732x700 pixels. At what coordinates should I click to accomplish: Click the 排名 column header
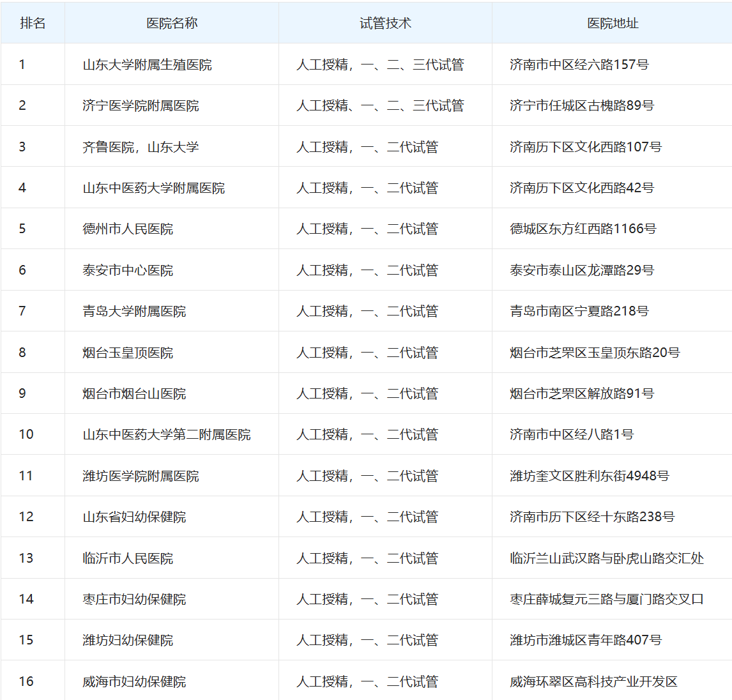[33, 23]
